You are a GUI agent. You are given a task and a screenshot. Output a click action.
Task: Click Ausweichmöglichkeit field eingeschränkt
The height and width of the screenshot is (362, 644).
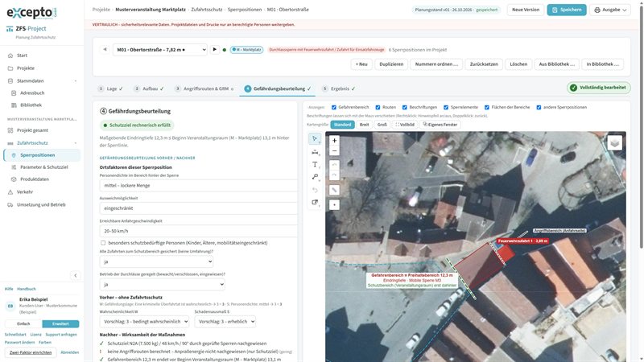[x=198, y=208]
